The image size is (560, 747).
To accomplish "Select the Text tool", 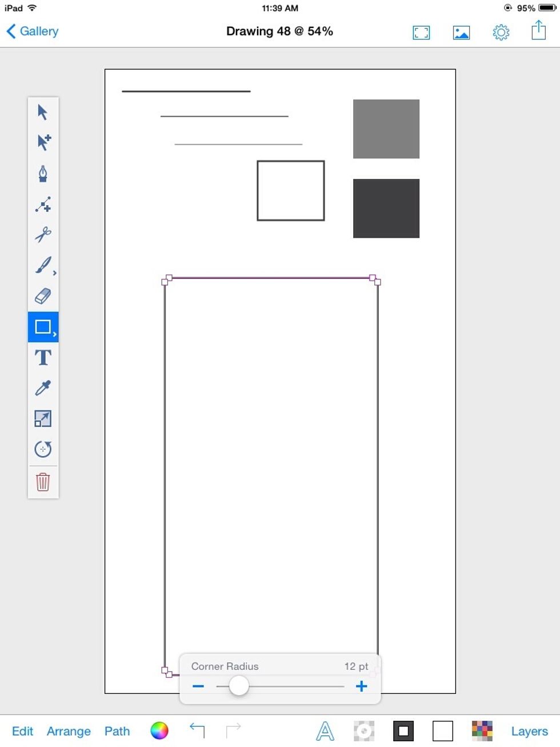I will point(43,358).
